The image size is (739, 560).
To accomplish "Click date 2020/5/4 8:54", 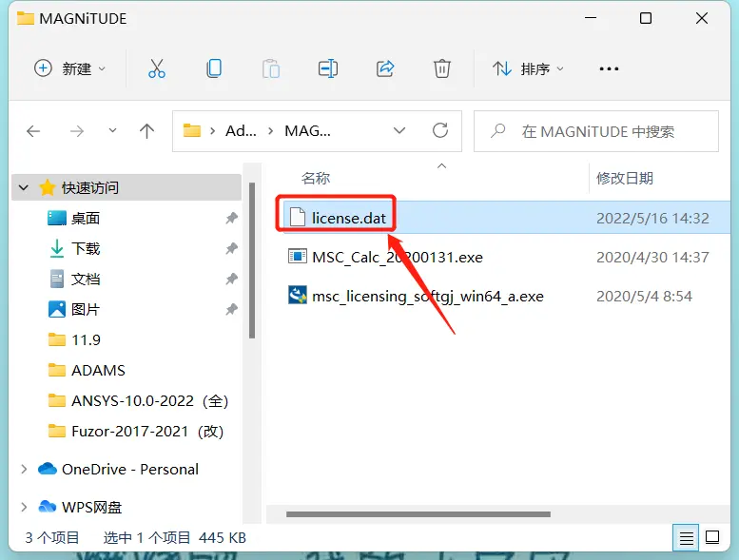I will [x=644, y=297].
